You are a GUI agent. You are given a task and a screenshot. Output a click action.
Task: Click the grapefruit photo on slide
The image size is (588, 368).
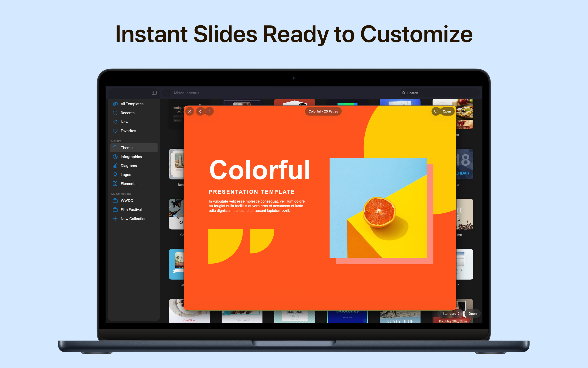pyautogui.click(x=378, y=208)
